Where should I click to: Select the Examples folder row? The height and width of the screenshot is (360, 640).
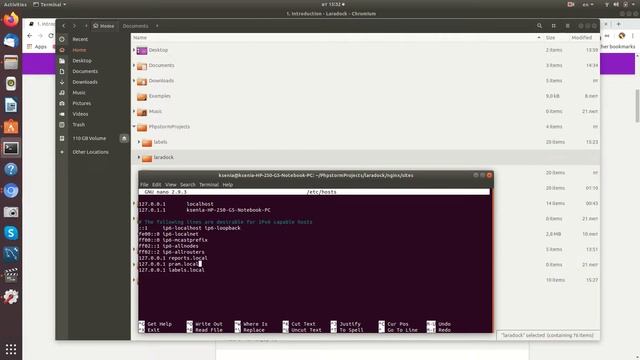[365, 96]
